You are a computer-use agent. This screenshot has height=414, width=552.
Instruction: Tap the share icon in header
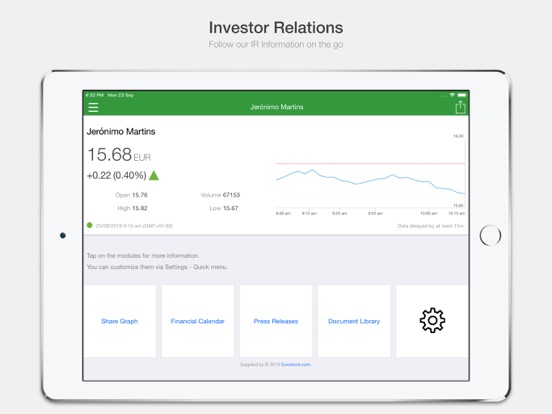point(460,107)
